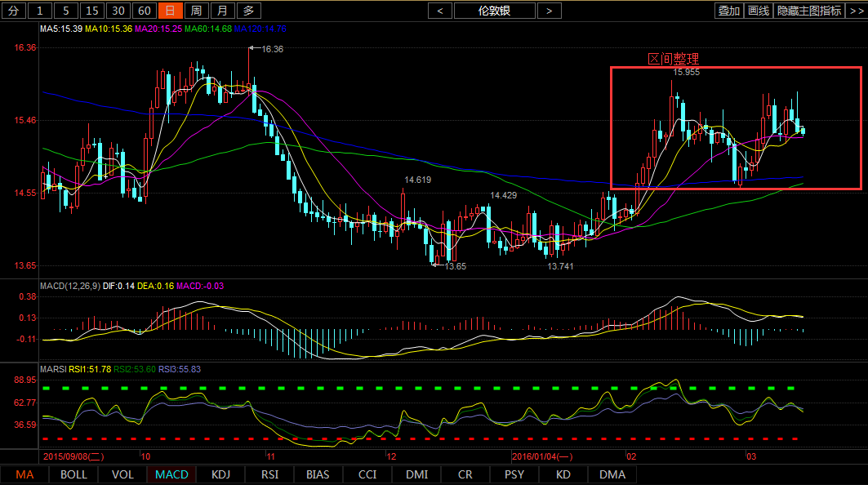The image size is (868, 485).
Task: Switch to monthly (月) chart period
Action: click(x=221, y=11)
